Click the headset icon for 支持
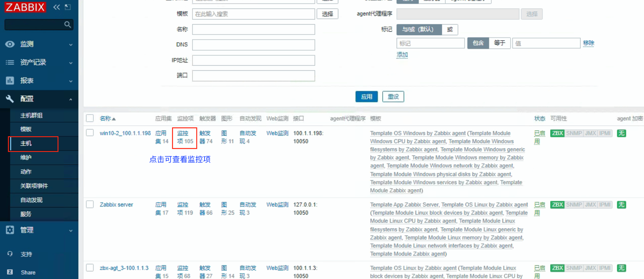 tap(10, 254)
